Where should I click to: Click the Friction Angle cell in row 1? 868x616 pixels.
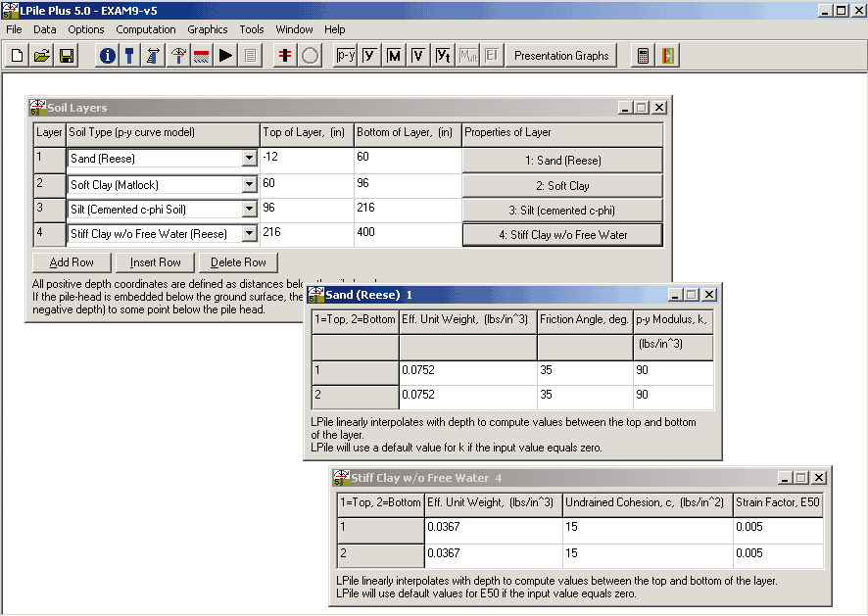584,371
